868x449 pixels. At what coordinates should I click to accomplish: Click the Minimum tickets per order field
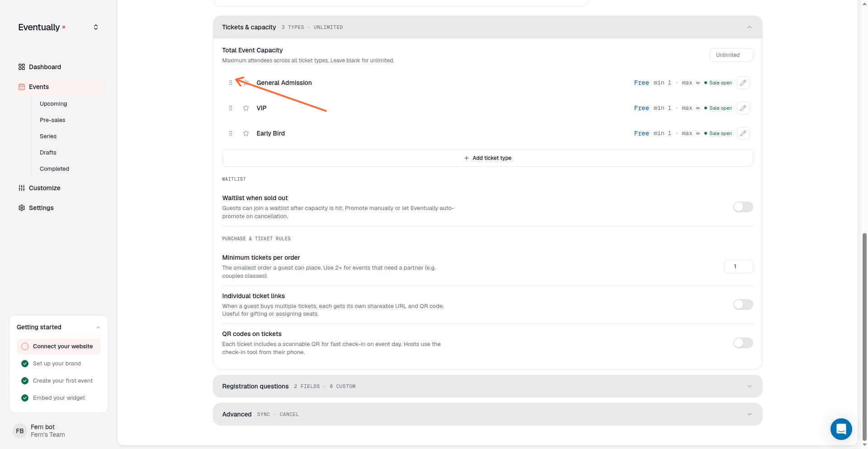click(738, 267)
